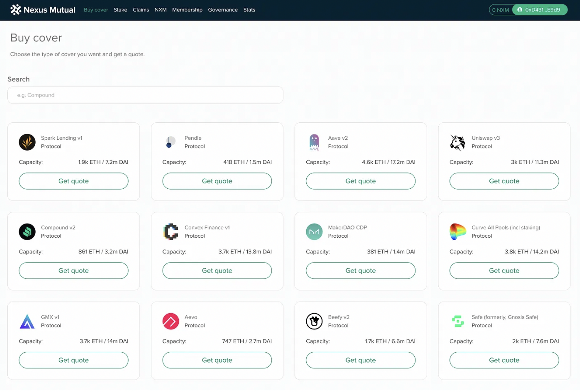Click the Convex Finance v1 title
Screen dimensions: 580x392
tap(207, 227)
